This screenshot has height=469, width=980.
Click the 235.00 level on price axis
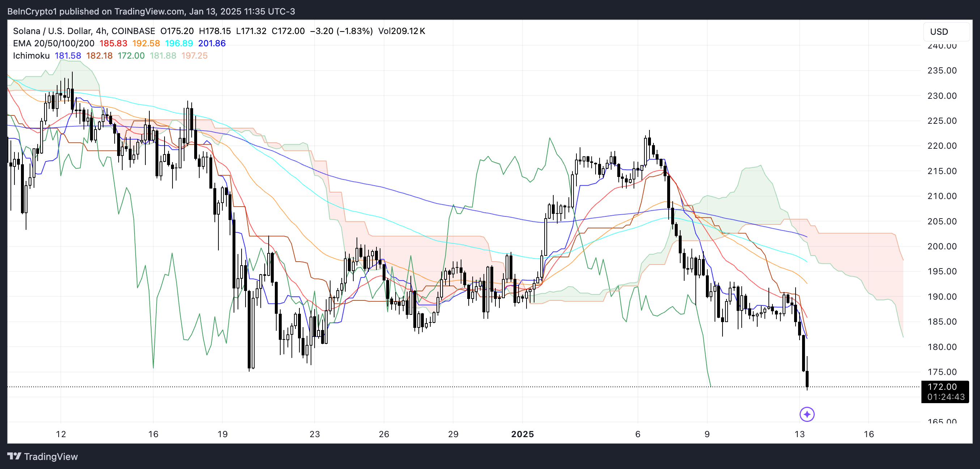(x=942, y=71)
